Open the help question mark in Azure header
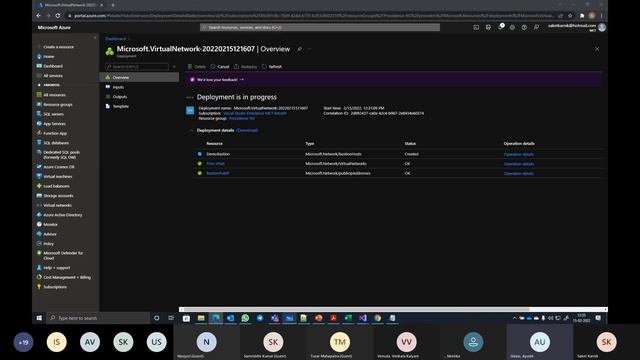This screenshot has height=360, width=640. coord(524,27)
